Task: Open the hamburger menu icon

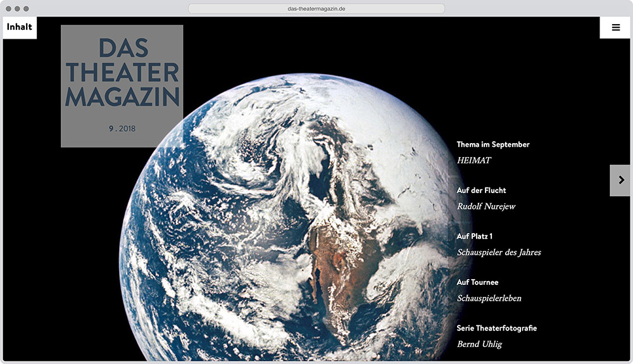Action: 615,27
